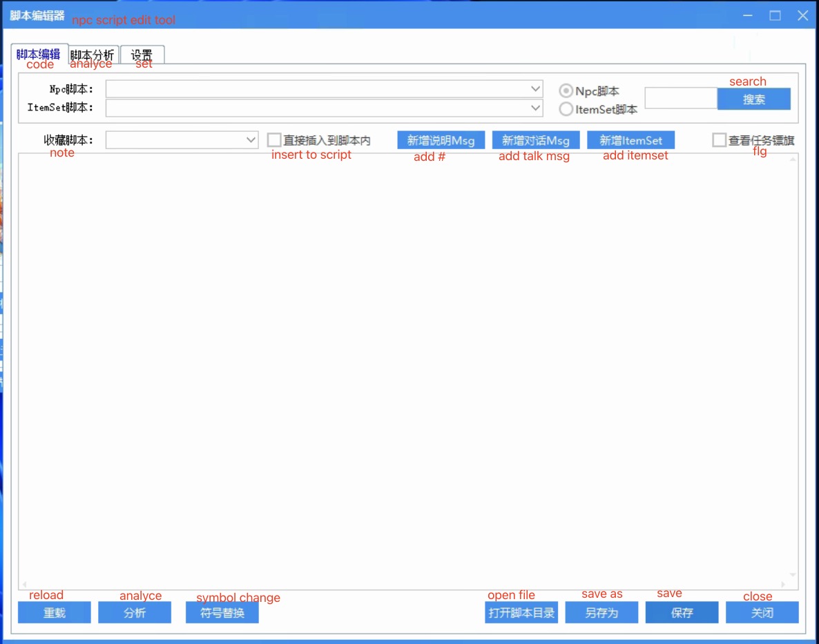Select the ItemSet脚本 radio button
Image resolution: width=819 pixels, height=644 pixels.
pyautogui.click(x=566, y=109)
